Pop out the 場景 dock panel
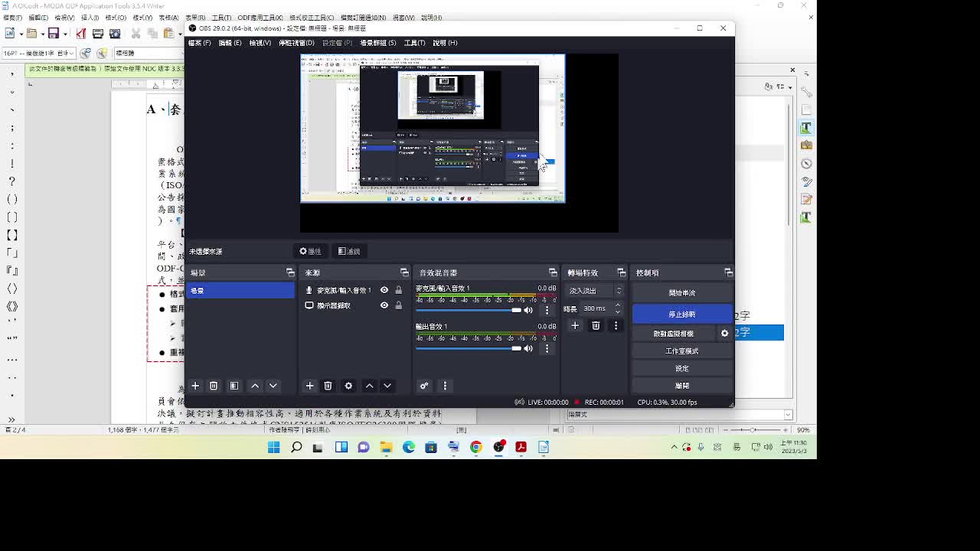The height and width of the screenshot is (551, 980). click(x=290, y=272)
